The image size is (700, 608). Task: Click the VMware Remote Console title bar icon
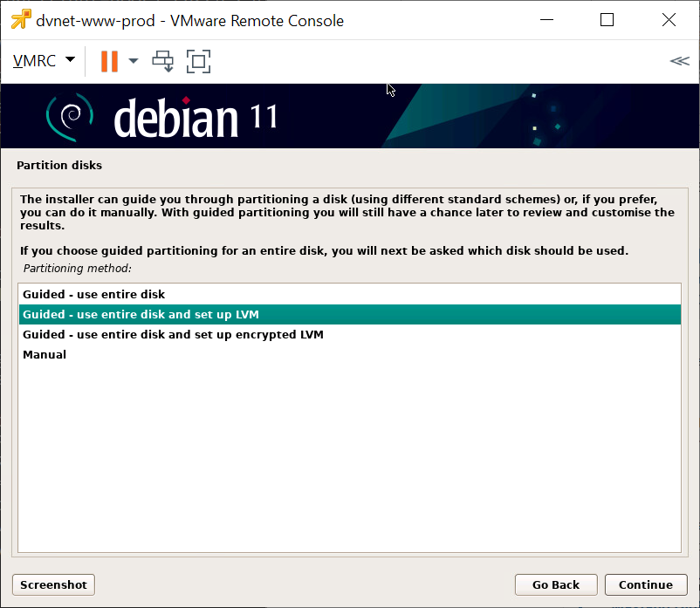20,20
